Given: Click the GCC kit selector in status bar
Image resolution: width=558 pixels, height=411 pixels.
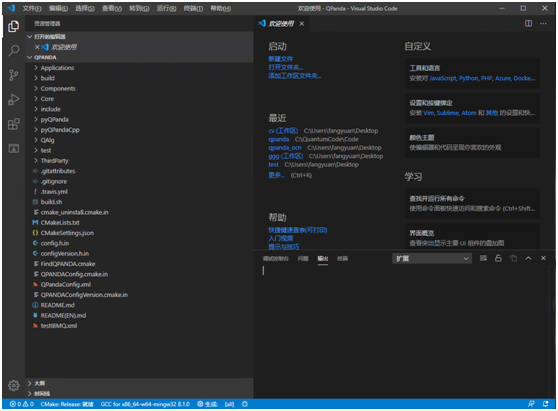Looking at the screenshot, I should click(145, 404).
